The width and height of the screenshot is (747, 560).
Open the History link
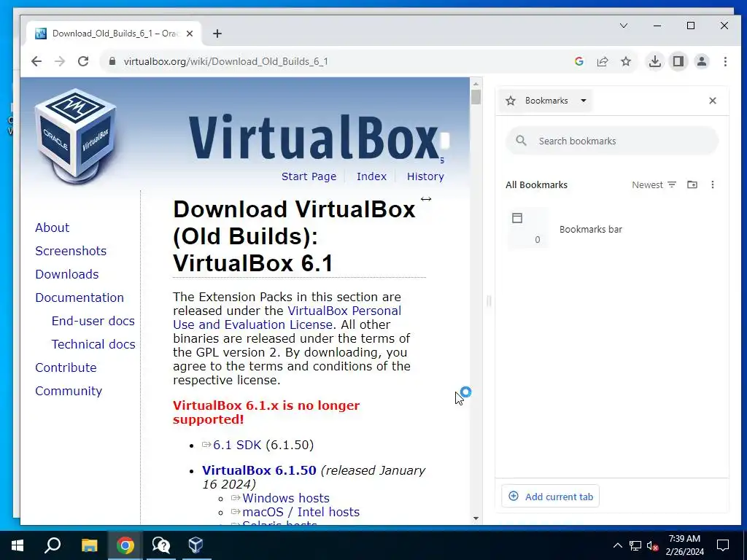click(425, 176)
